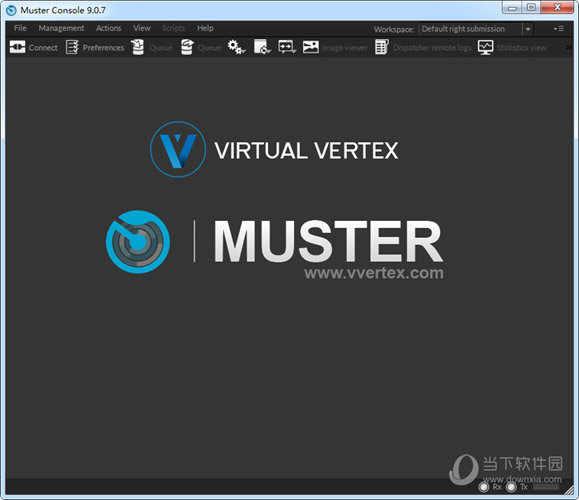Click the Dispatcher remote logs label
The height and width of the screenshot is (500, 579).
(x=432, y=48)
